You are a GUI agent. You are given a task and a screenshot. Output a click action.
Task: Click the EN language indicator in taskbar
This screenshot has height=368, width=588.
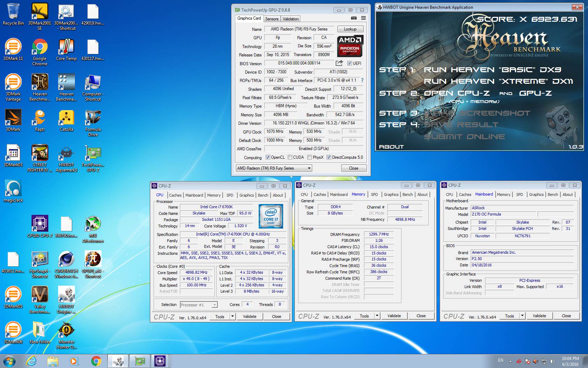pyautogui.click(x=500, y=360)
